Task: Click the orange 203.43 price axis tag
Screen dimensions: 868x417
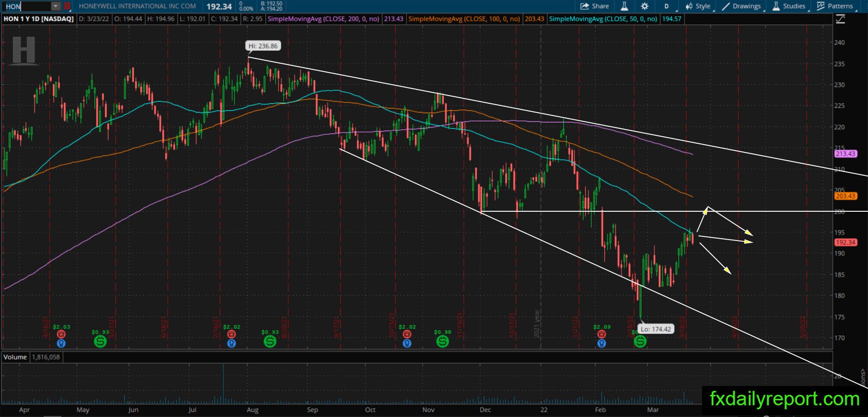Action: pos(846,196)
